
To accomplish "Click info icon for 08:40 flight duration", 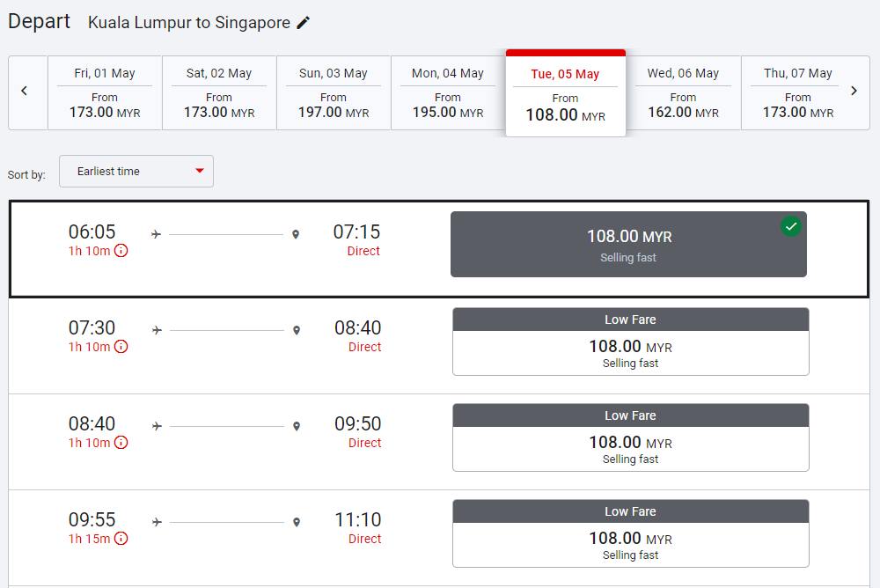I will point(121,443).
